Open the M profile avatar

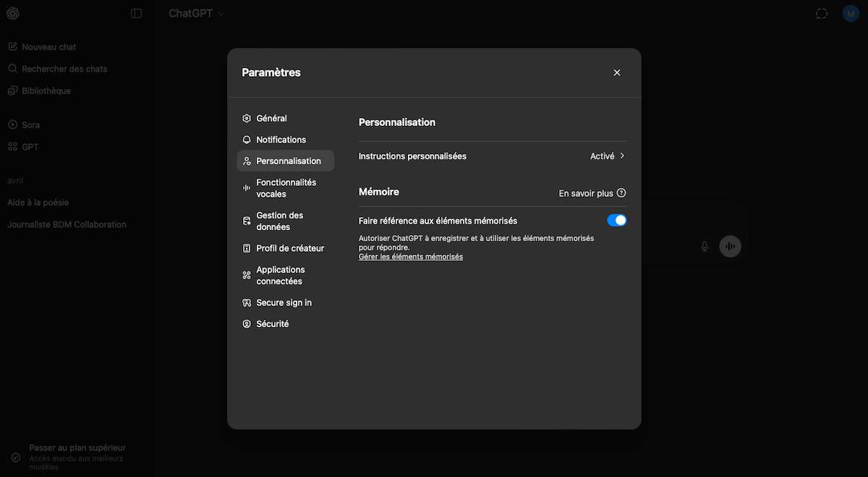click(x=851, y=13)
